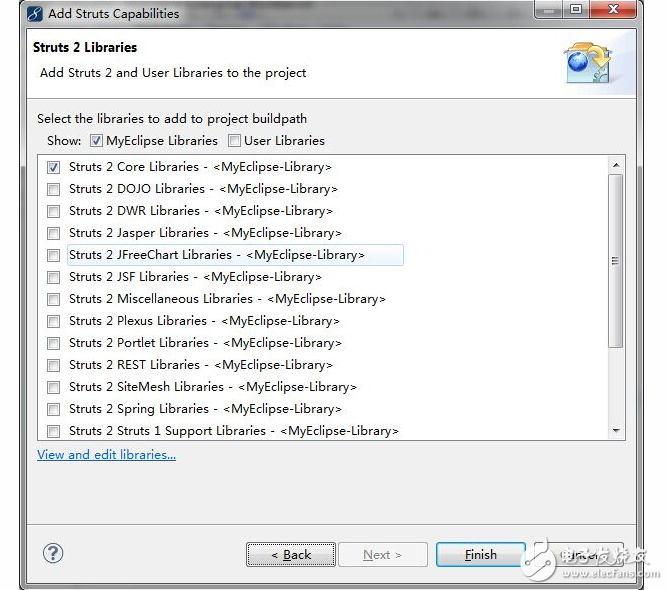
Task: Click the Struts wizard globe banner icon
Action: click(x=587, y=61)
